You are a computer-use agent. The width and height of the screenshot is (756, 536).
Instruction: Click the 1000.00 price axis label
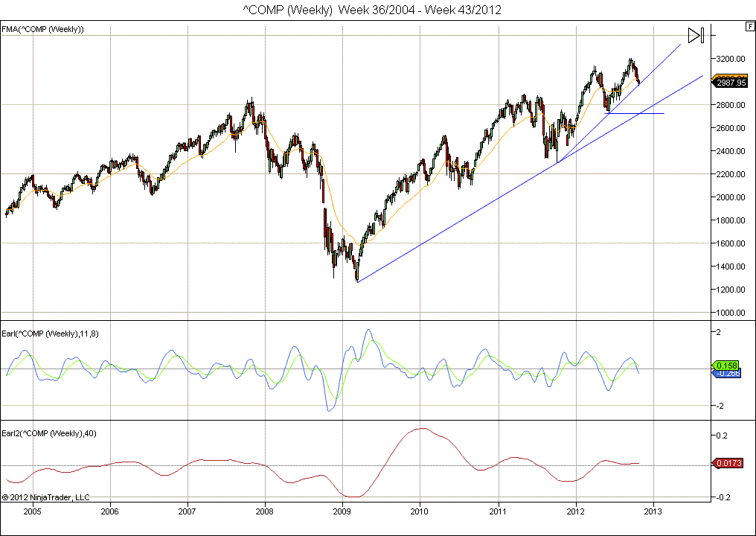(x=732, y=313)
